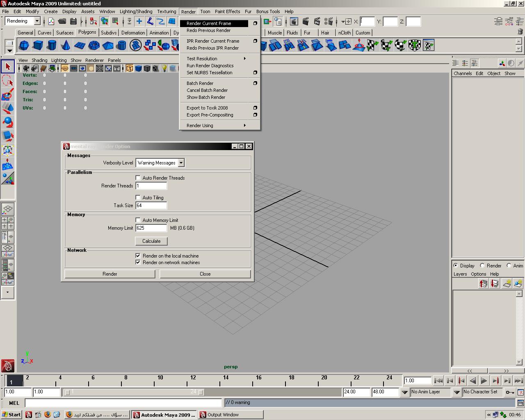
Task: Enable Auto Memory Limit checkbox
Action: (x=138, y=220)
